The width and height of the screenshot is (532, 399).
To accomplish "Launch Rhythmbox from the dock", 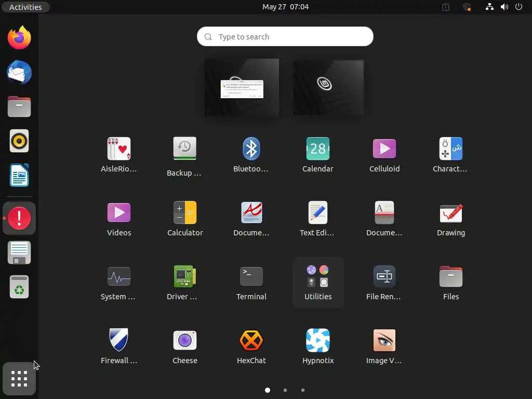I will click(19, 141).
